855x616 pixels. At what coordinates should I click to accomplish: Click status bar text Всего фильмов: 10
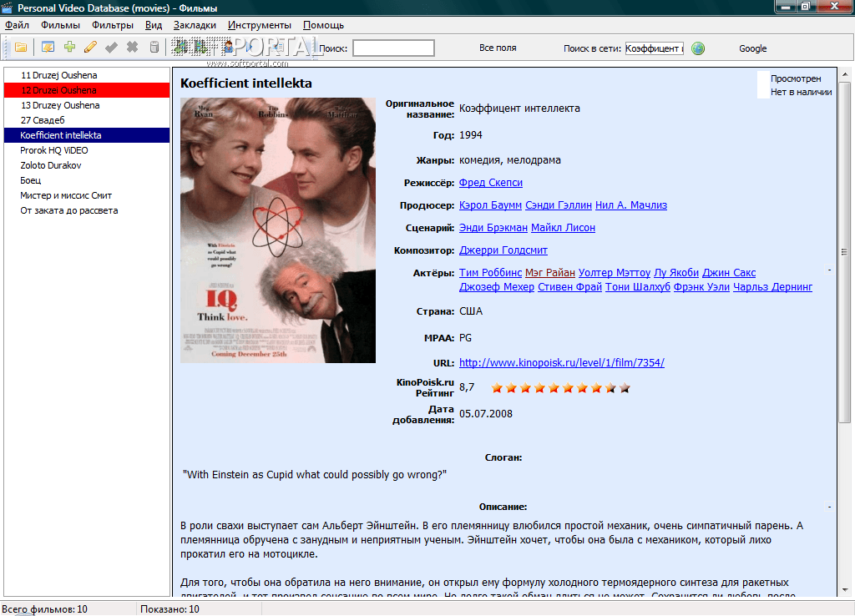44,609
